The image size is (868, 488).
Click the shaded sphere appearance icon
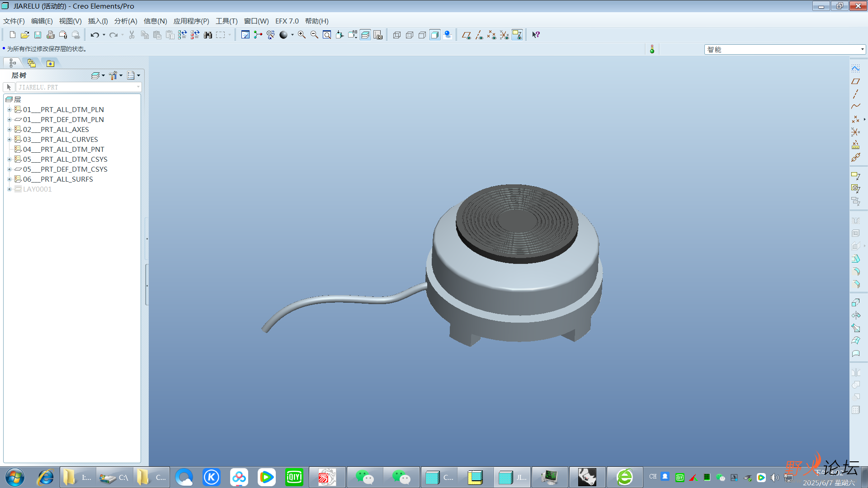click(x=283, y=35)
